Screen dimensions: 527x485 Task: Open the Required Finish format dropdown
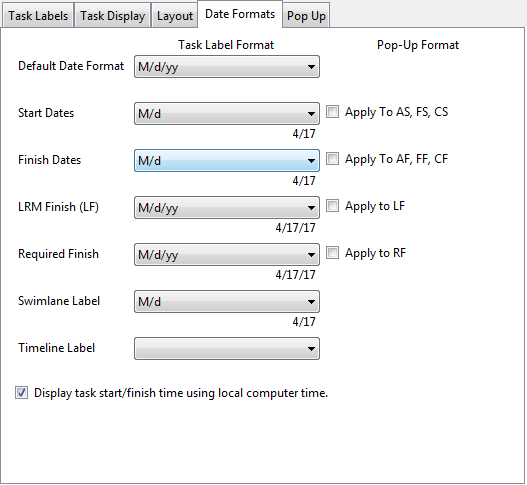(x=227, y=255)
